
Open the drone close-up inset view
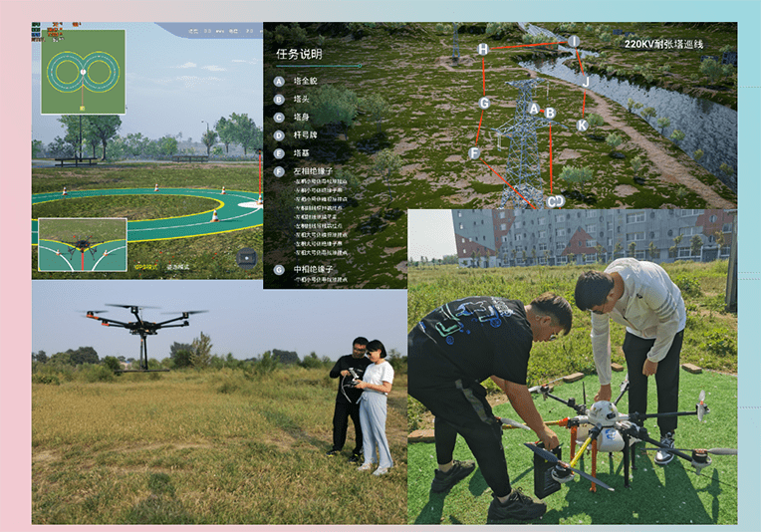pos(83,245)
